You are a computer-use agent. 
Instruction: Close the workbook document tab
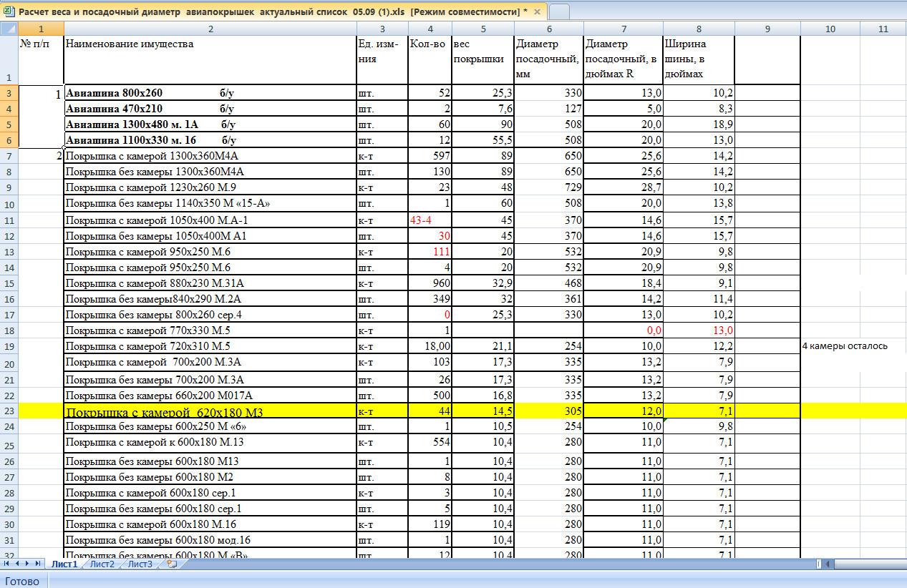point(538,12)
